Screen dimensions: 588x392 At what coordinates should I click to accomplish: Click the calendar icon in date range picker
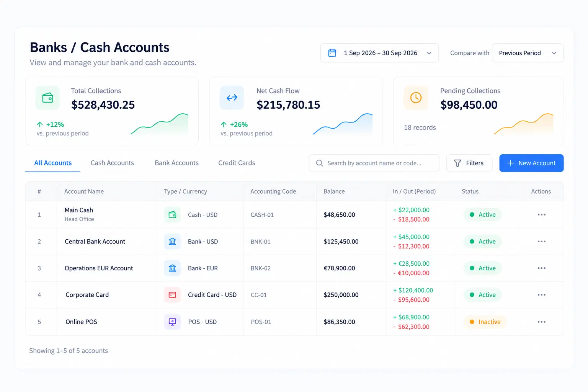click(332, 53)
